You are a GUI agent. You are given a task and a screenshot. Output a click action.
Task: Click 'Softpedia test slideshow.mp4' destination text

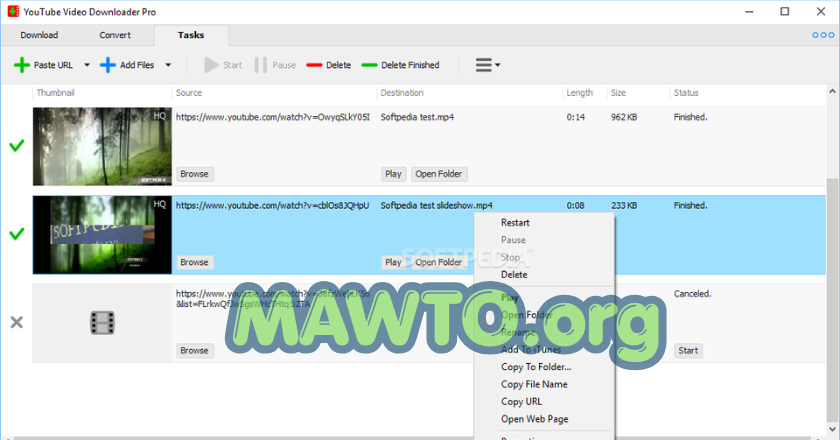click(x=437, y=205)
